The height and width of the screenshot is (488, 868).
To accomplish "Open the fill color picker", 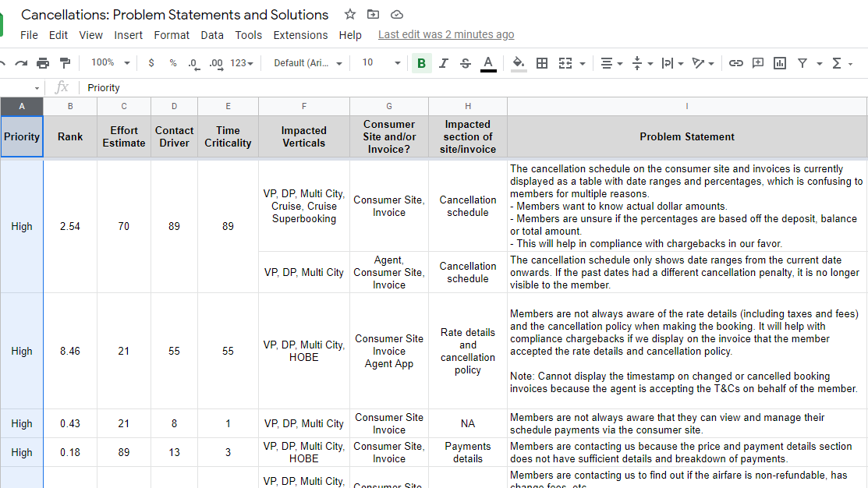I will 518,63.
